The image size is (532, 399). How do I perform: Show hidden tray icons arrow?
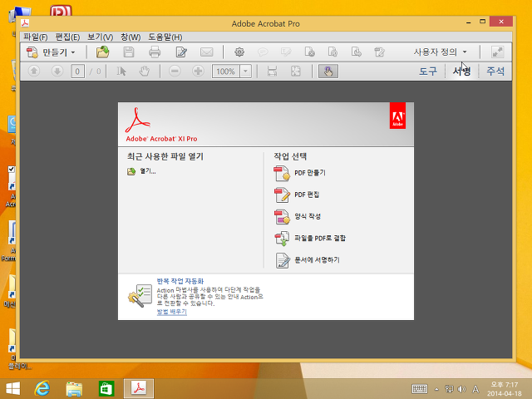[436, 389]
